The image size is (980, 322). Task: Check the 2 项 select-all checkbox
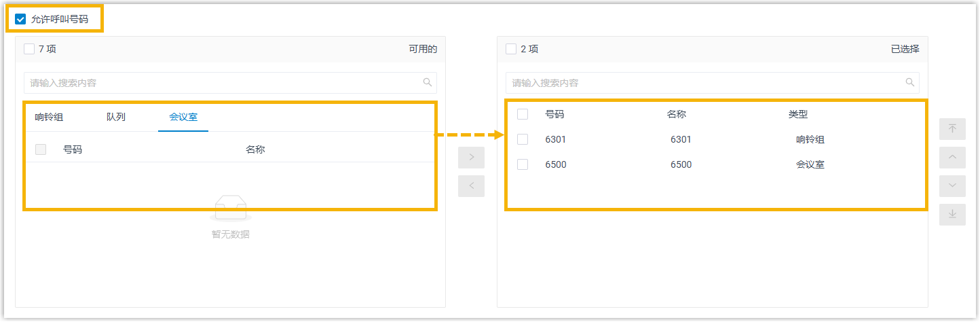[511, 49]
